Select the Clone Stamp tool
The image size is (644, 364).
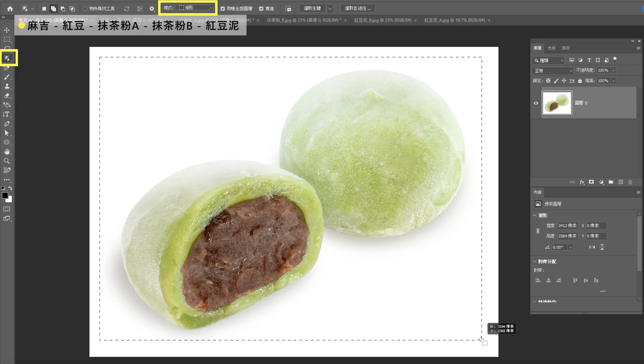coord(7,86)
